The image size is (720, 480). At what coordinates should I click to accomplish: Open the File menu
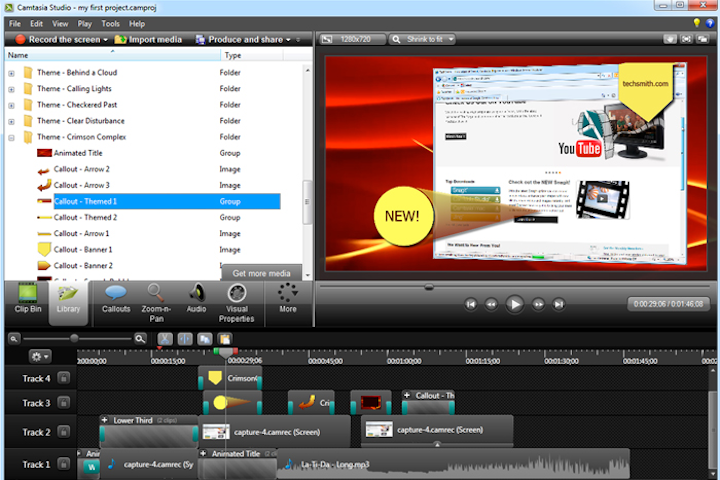[x=15, y=24]
